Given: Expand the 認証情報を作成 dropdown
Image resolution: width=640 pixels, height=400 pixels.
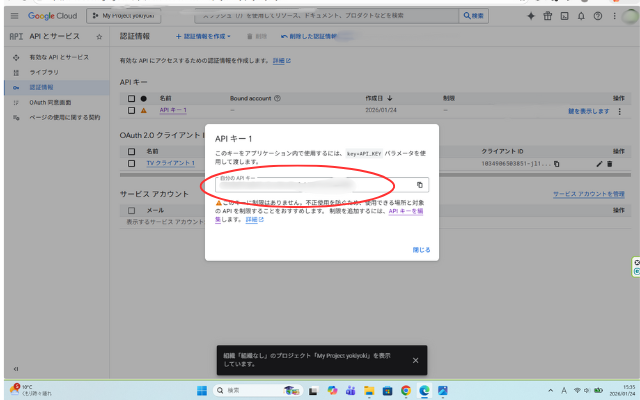Looking at the screenshot, I should [204, 36].
